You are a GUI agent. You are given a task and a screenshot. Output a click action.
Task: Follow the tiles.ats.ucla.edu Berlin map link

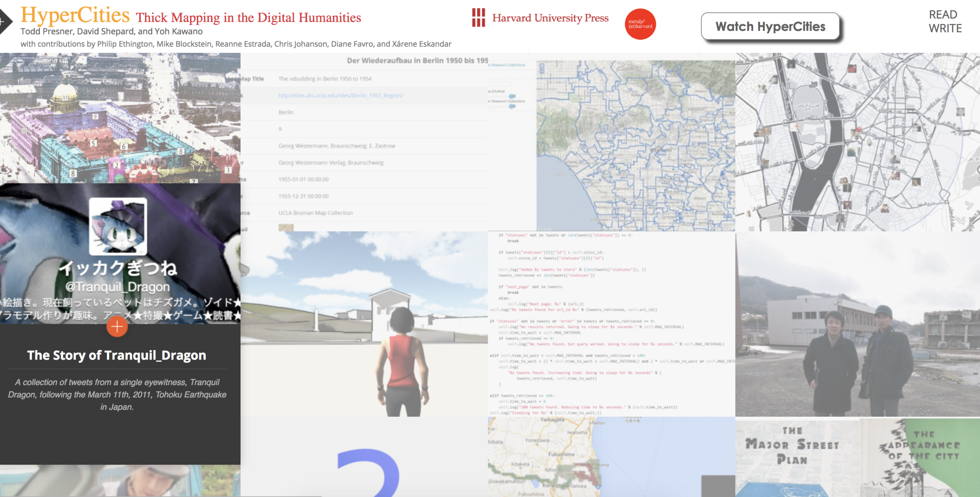coord(340,96)
